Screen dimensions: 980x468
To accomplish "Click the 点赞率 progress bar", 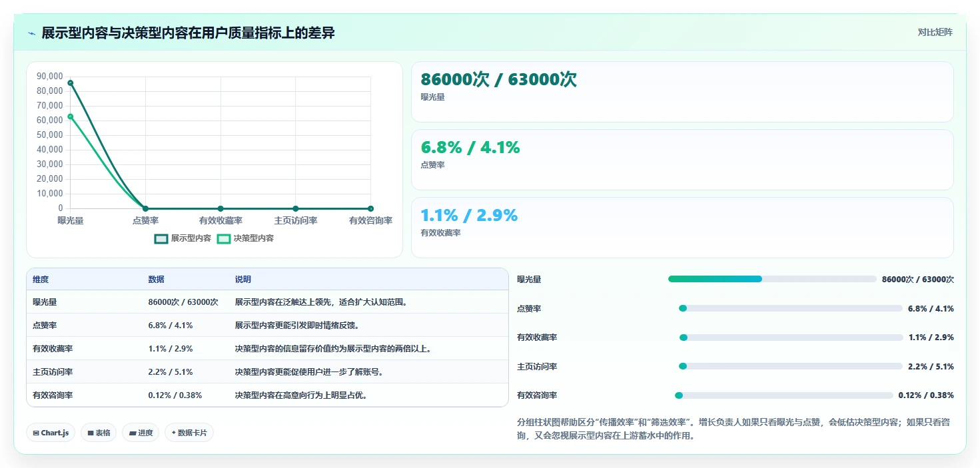I will (791, 308).
